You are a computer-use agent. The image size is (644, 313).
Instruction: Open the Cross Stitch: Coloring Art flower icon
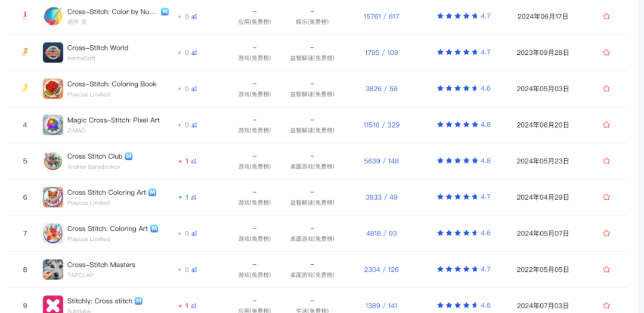pyautogui.click(x=53, y=233)
